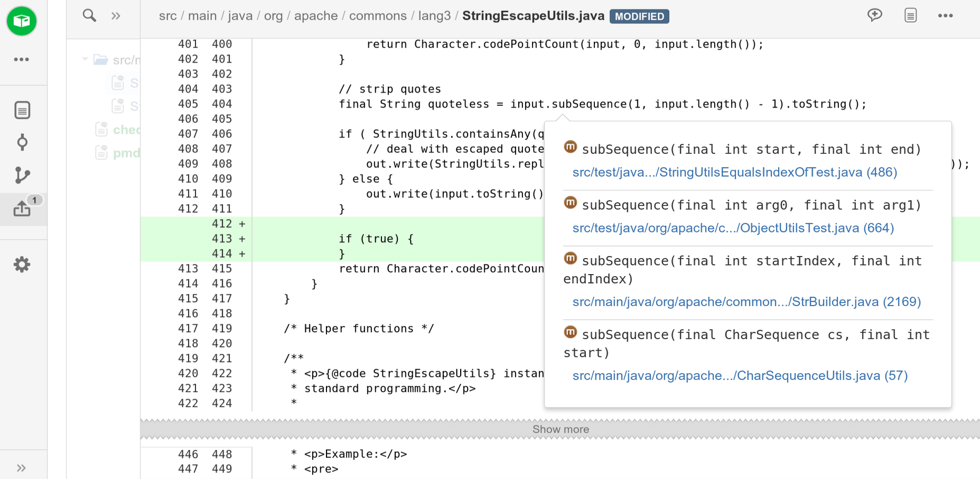The height and width of the screenshot is (479, 980).
Task: Reveal hidden lines with Show more
Action: coord(560,429)
